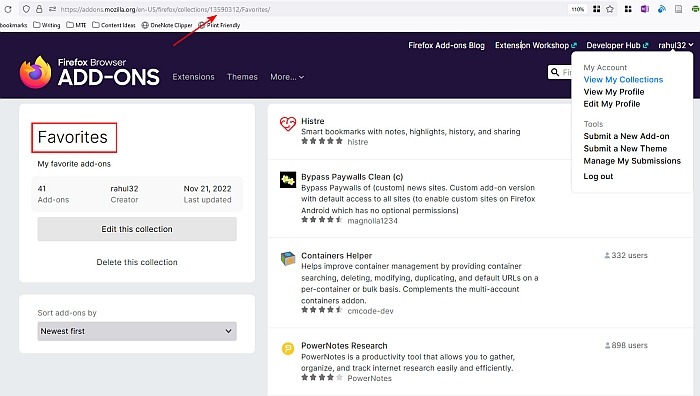Viewport: 700px width, 396px height.
Task: Click the author name magnolia1234
Action: point(372,221)
